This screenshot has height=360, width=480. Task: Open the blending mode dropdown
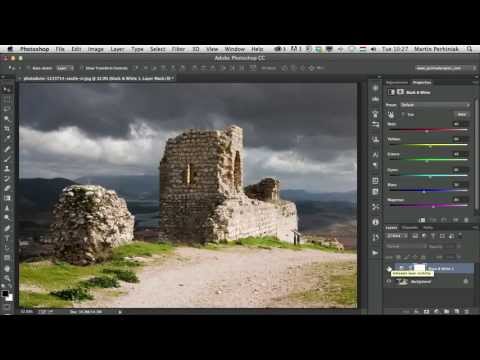pos(406,246)
